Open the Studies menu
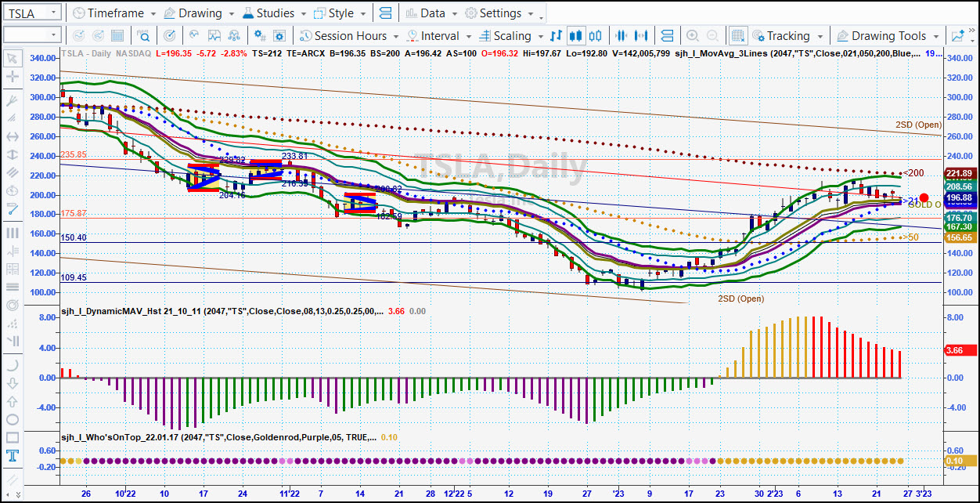Image resolution: width=980 pixels, height=503 pixels. tap(275, 13)
